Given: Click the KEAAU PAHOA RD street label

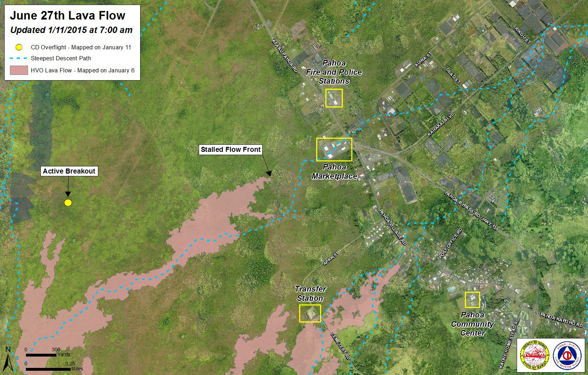Looking at the screenshot, I should [285, 56].
